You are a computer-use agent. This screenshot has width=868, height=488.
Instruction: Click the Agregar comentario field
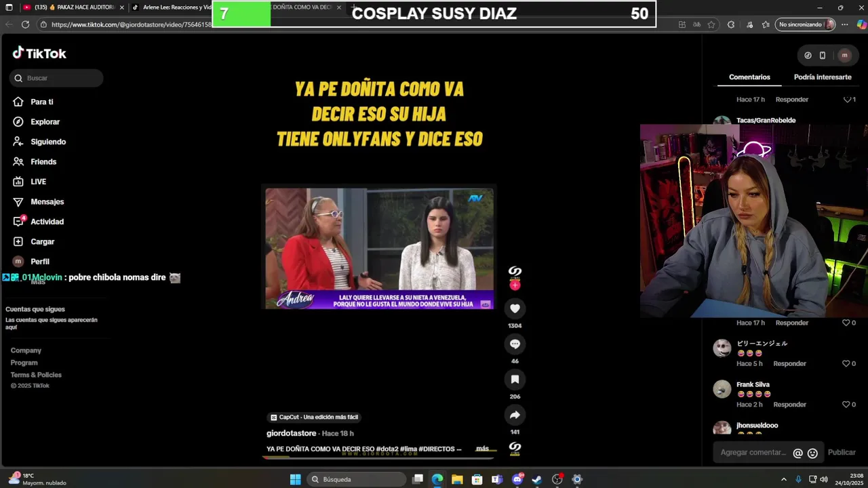coord(753,453)
